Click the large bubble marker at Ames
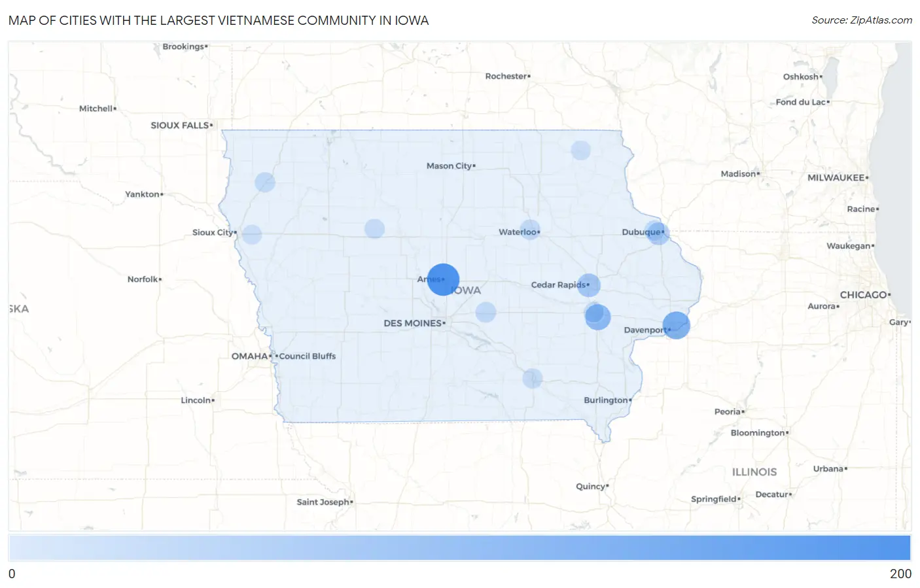Screen dimensions: 920x588 coord(443,279)
